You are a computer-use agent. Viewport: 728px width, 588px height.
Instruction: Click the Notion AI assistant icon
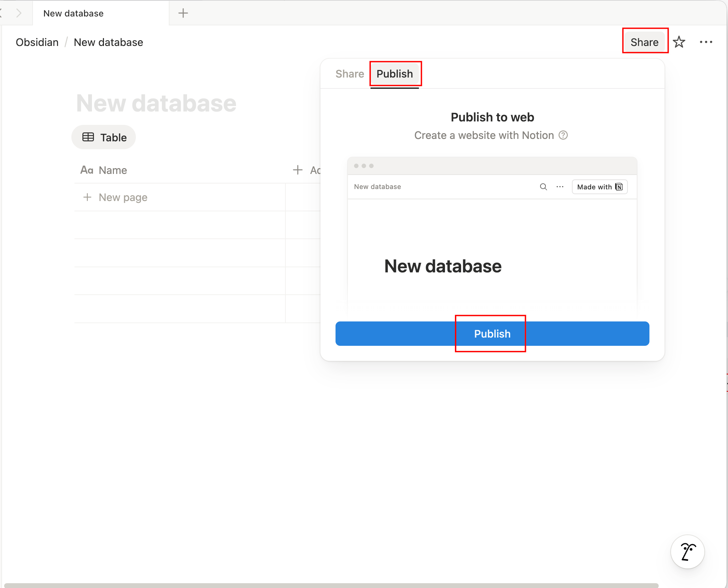point(687,551)
